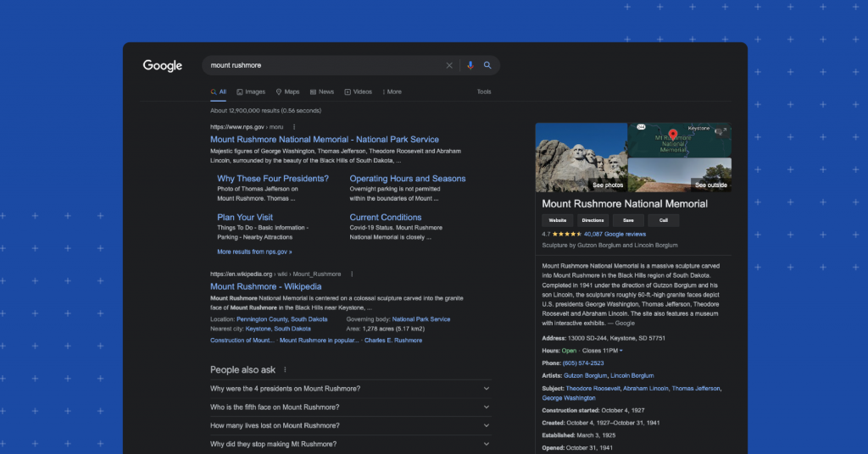Switch to the Videos tab
The width and height of the screenshot is (868, 454).
tap(359, 91)
